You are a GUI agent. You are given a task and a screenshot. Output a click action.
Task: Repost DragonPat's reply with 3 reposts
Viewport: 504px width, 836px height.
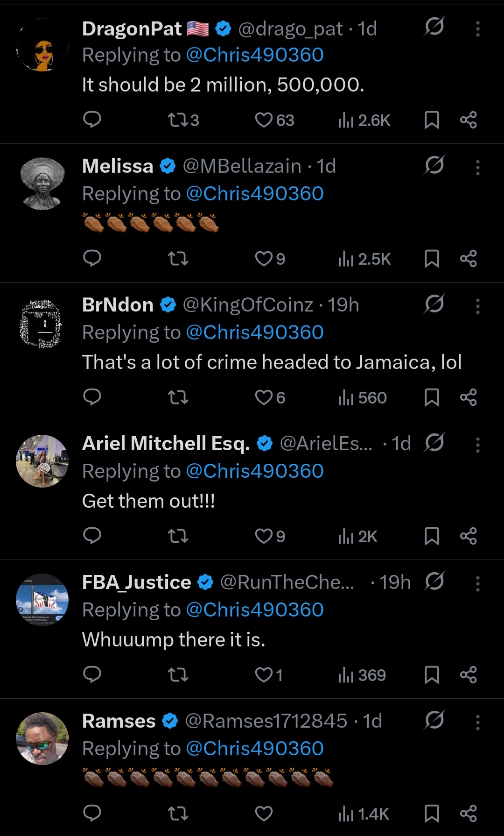coord(178,120)
